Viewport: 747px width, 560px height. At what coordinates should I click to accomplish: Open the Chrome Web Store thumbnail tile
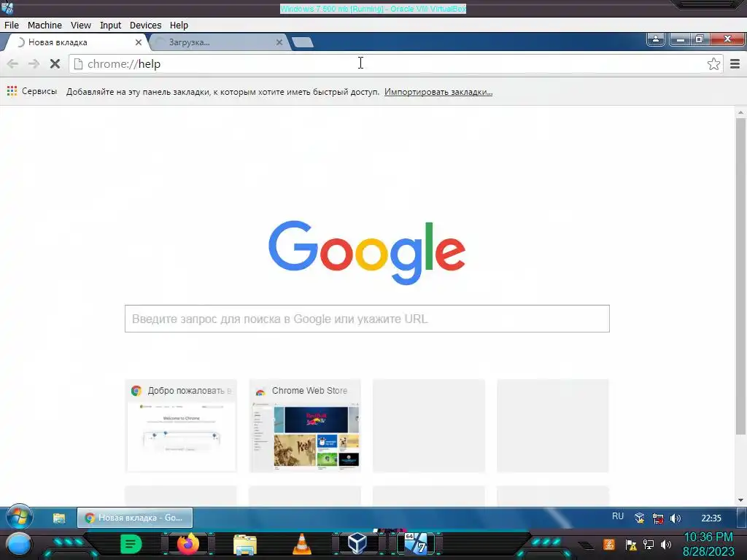(x=305, y=426)
